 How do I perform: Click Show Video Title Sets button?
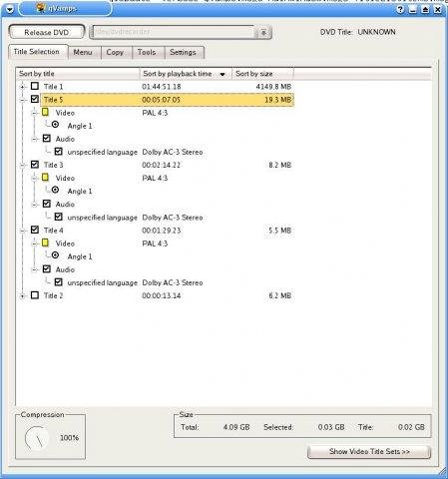(369, 451)
